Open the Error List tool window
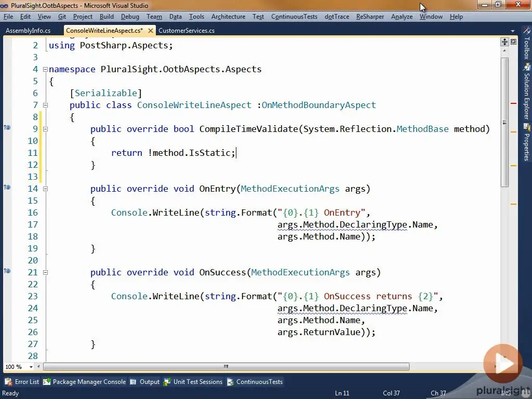532x399 pixels. tap(22, 382)
